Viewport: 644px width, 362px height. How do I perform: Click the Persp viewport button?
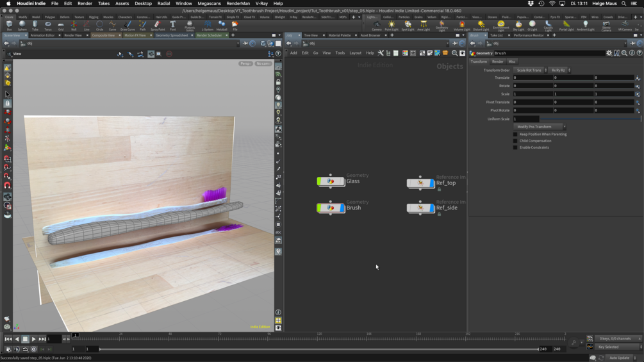point(245,63)
